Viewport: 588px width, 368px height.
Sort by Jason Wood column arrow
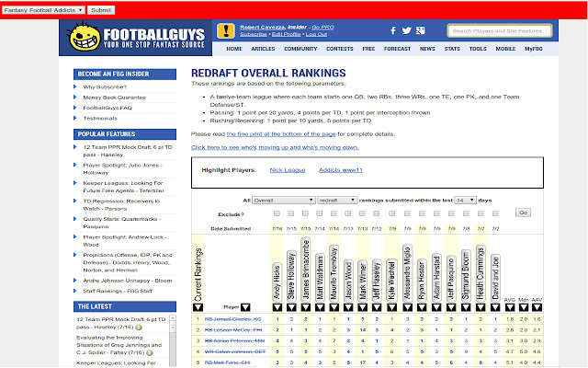pos(348,307)
